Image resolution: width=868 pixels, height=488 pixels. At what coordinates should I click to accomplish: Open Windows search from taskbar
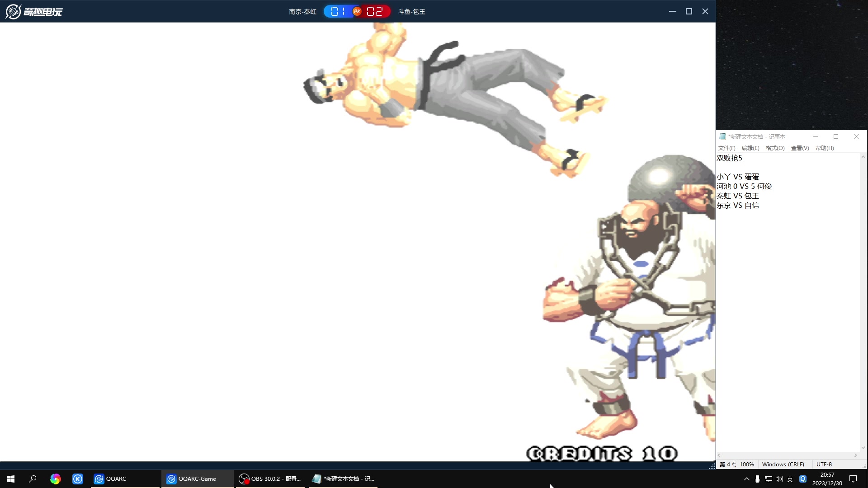pyautogui.click(x=33, y=479)
